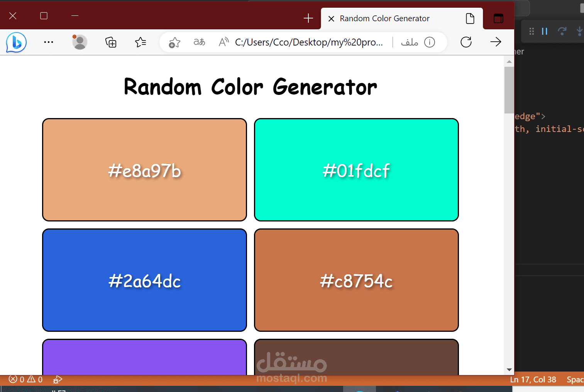This screenshot has height=392, width=584.
Task: Start Read aloud from address bar
Action: (224, 42)
